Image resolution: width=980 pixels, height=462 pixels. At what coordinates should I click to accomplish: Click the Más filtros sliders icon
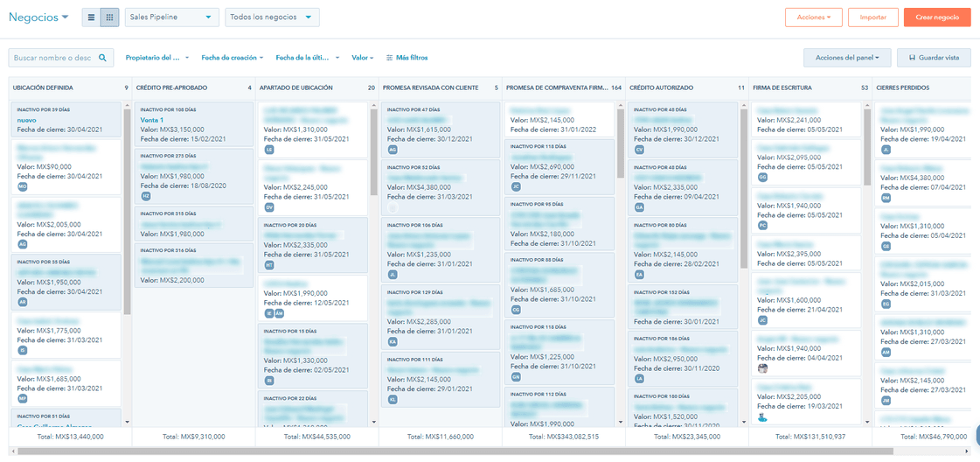pos(390,58)
